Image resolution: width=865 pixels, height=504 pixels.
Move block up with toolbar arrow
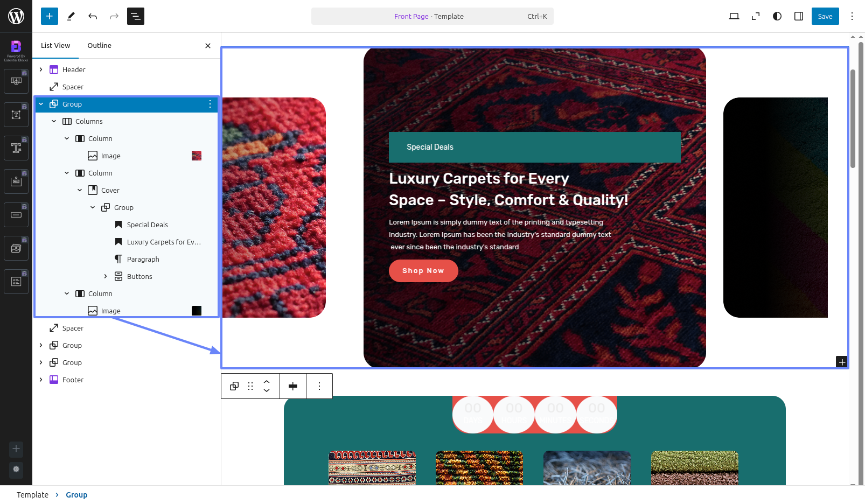267,381
